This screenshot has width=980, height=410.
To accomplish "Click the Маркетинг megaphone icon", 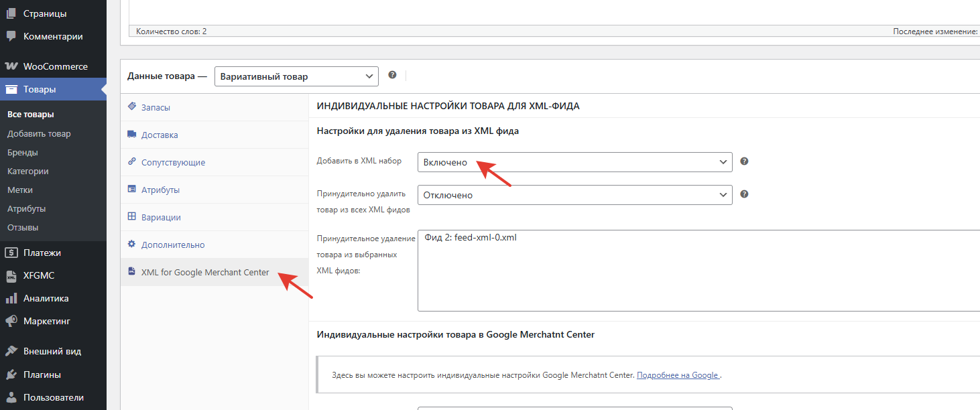I will click(11, 322).
